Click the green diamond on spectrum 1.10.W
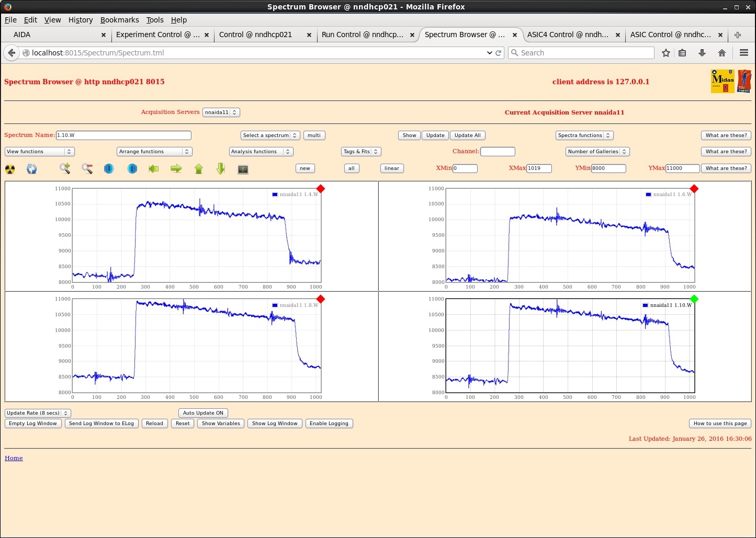756x538 pixels. tap(694, 299)
